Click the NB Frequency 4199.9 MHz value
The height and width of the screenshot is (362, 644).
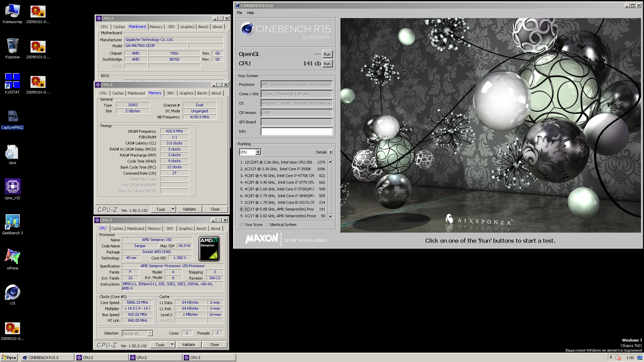199,117
